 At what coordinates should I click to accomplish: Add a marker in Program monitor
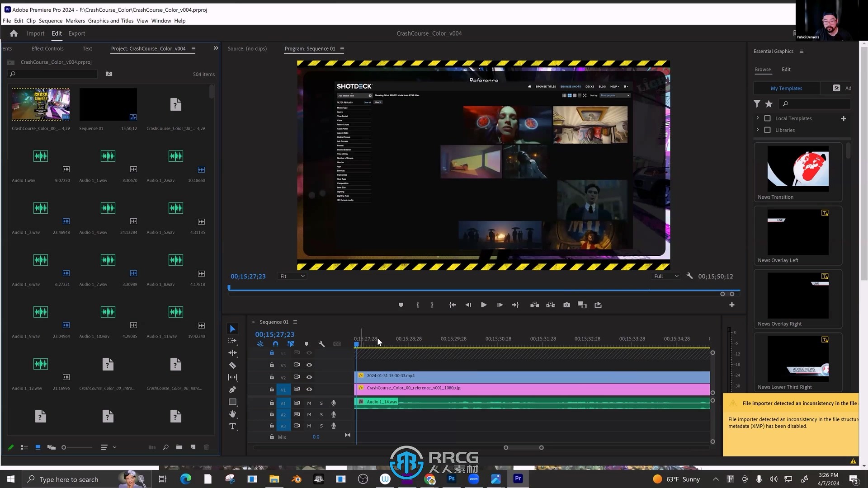tap(401, 305)
